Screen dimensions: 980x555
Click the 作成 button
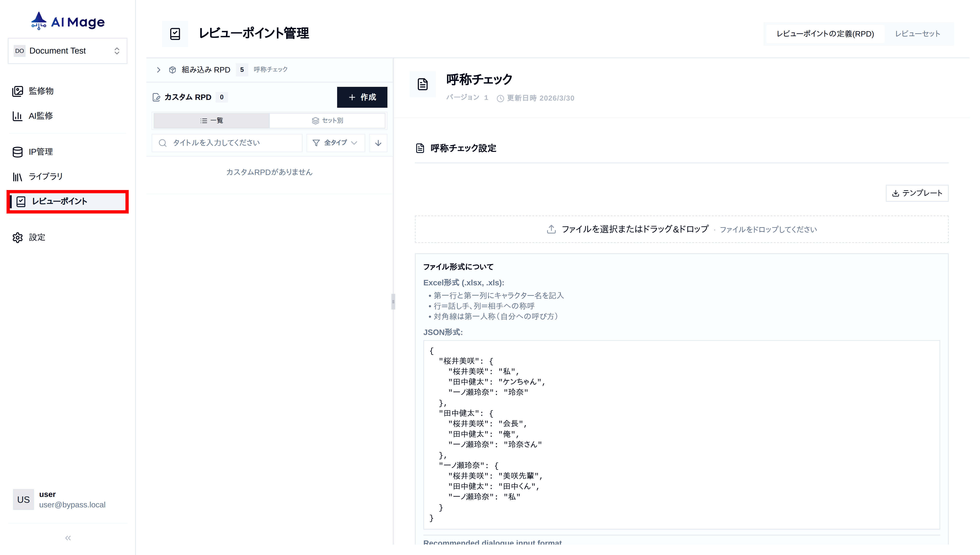pyautogui.click(x=362, y=97)
